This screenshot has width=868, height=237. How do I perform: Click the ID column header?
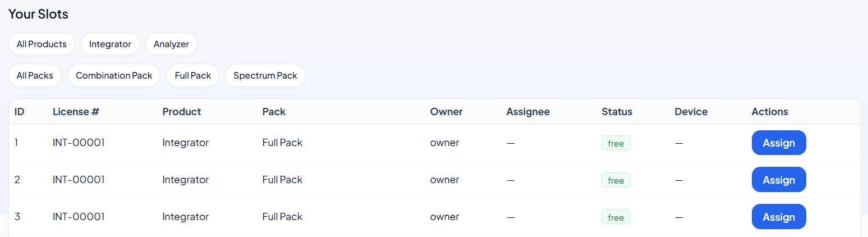click(x=20, y=112)
